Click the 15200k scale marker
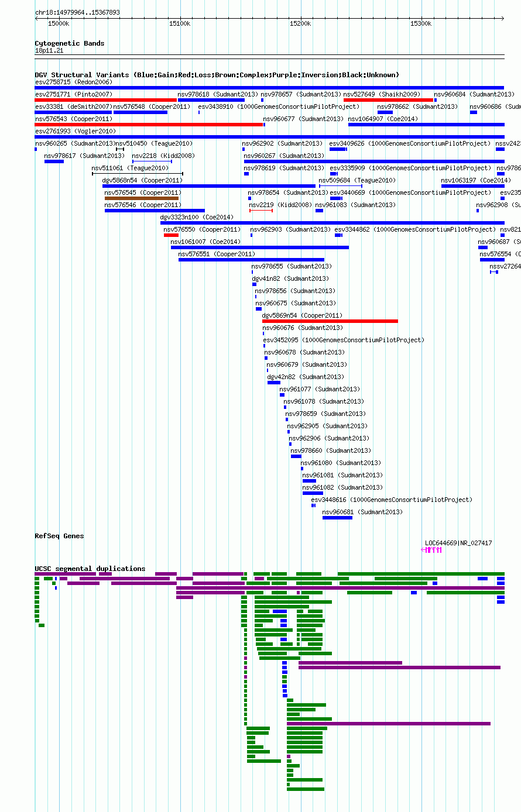Viewport: 521px width, 812px height. tap(300, 23)
